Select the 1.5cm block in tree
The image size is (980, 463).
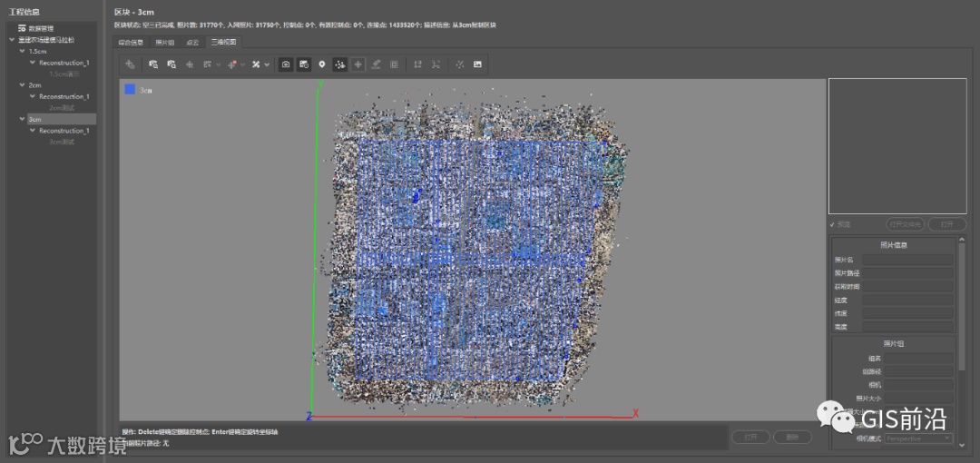(x=37, y=52)
